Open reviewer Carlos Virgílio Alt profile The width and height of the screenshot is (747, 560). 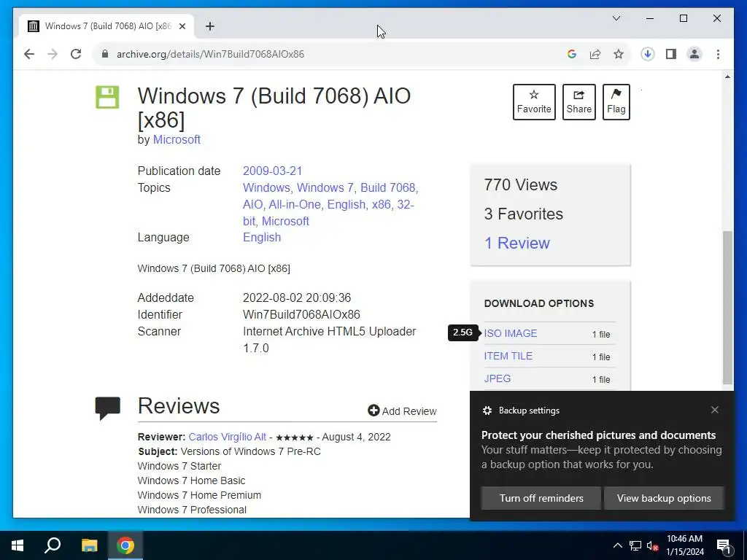coord(228,437)
